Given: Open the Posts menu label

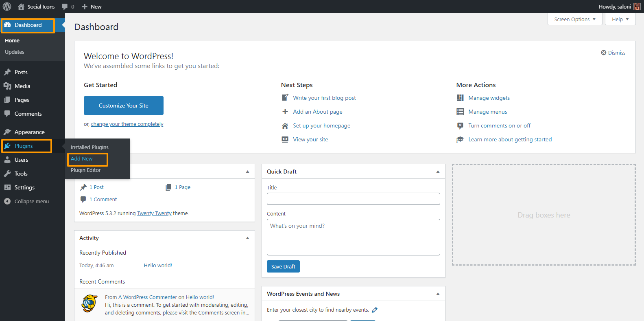Looking at the screenshot, I should click(21, 72).
